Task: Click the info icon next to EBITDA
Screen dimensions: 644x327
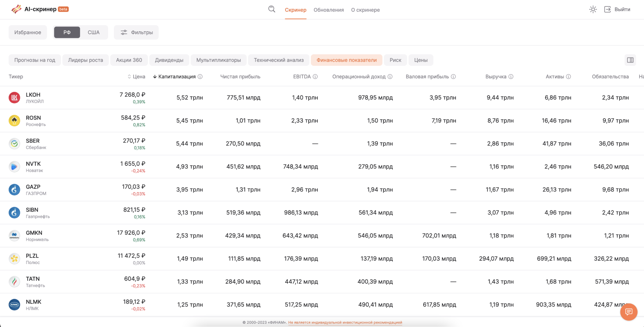Action: coord(315,76)
